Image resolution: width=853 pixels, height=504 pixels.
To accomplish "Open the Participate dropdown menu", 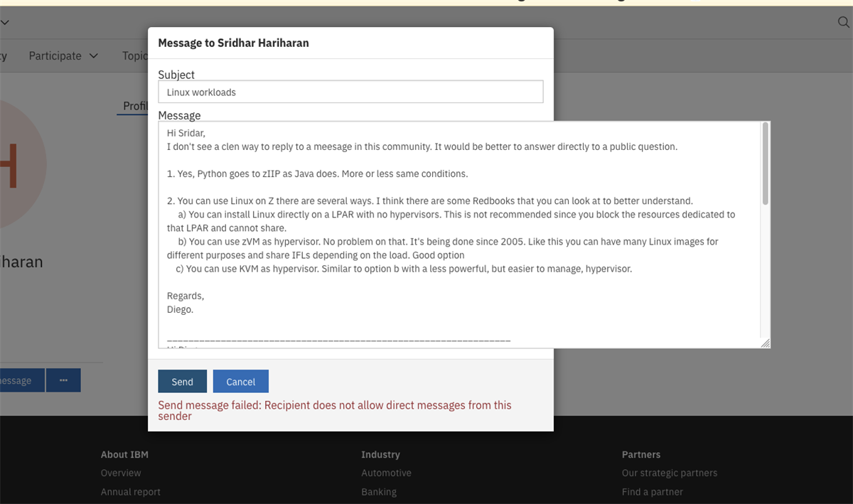I will click(x=63, y=55).
